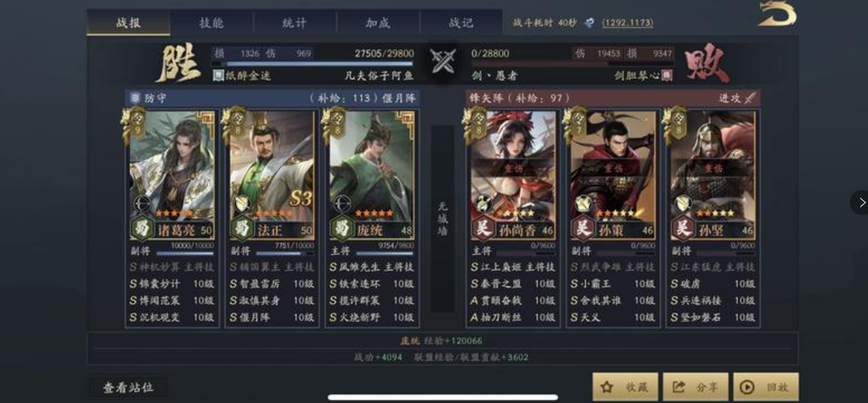868x403 pixels.
Task: Click the location marker icon beside coordinates
Action: [x=590, y=22]
